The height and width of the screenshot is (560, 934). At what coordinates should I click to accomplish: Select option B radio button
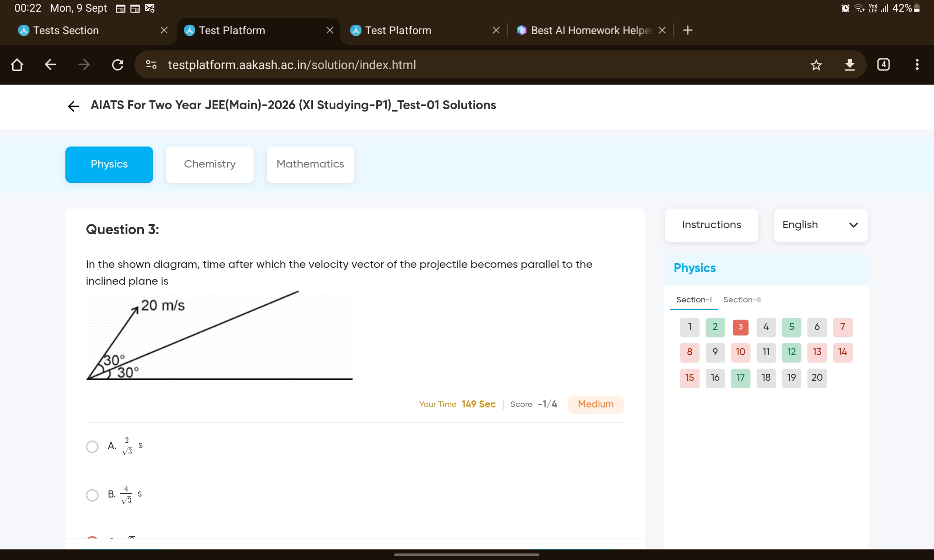point(92,495)
